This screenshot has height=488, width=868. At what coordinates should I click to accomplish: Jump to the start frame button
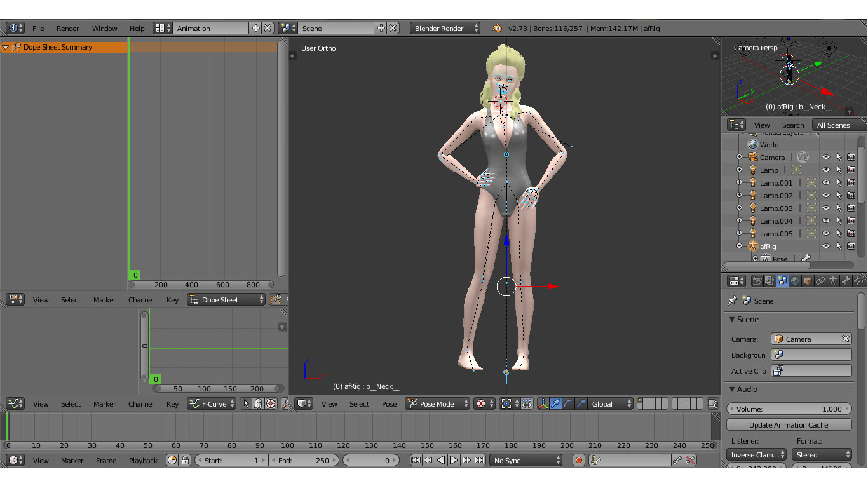point(416,460)
